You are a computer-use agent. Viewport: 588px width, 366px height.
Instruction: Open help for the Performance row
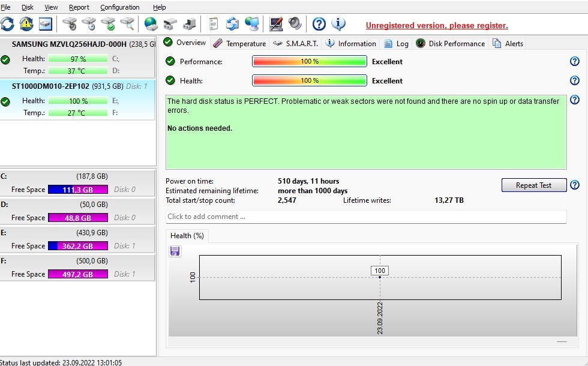[575, 61]
